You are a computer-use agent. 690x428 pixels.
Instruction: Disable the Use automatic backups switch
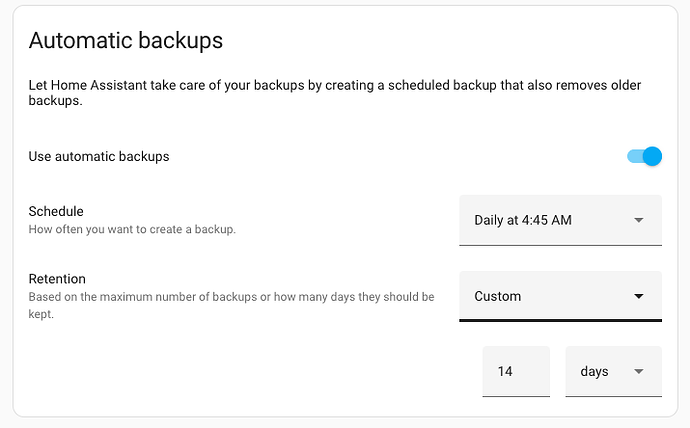[645, 156]
